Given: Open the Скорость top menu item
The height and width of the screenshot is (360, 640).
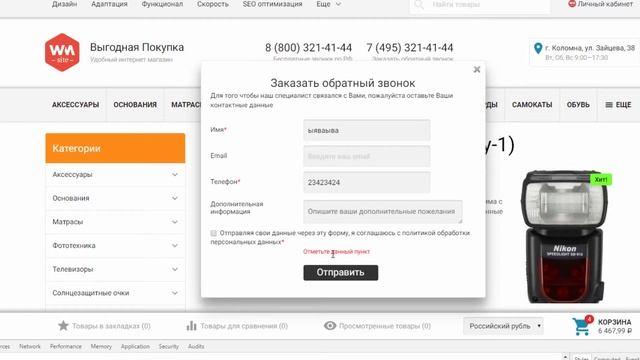Looking at the screenshot, I should [x=213, y=4].
